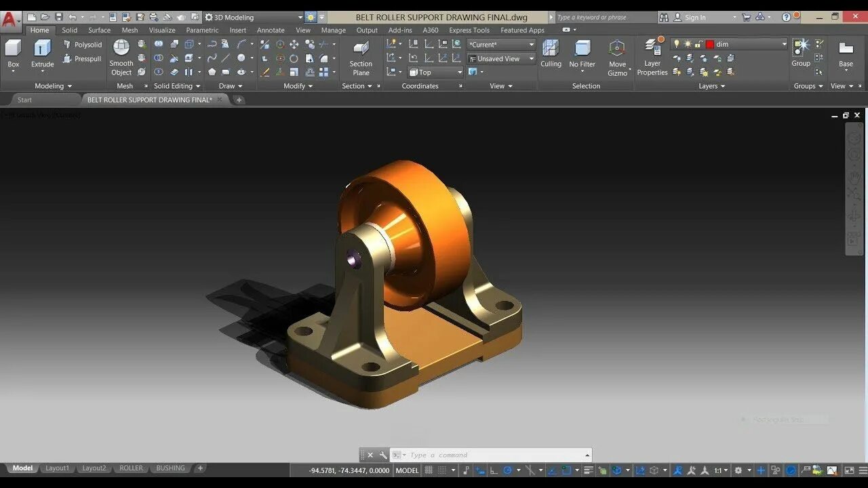Click the Autodesk Exchange cart icon
Image resolution: width=868 pixels, height=488 pixels.
[746, 17]
